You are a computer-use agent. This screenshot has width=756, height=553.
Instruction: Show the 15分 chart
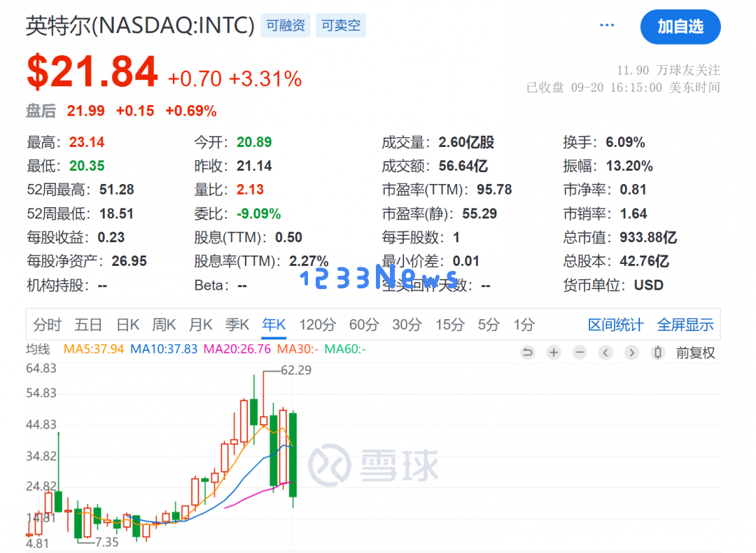[450, 325]
